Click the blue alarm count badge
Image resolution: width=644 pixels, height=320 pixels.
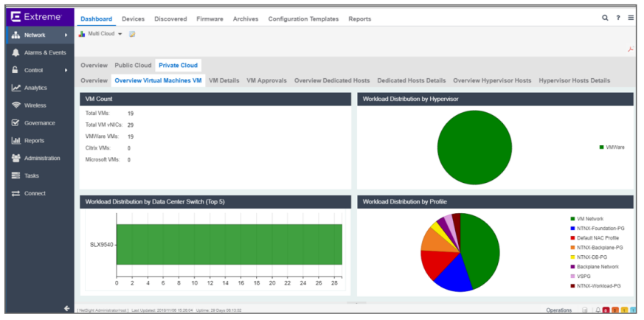tap(632, 310)
